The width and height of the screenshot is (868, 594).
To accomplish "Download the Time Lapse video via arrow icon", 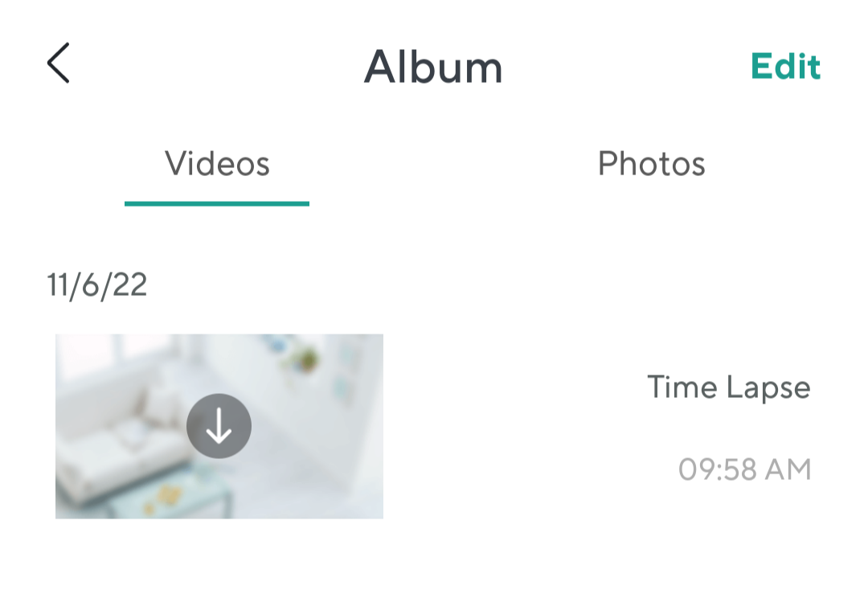I will [219, 426].
